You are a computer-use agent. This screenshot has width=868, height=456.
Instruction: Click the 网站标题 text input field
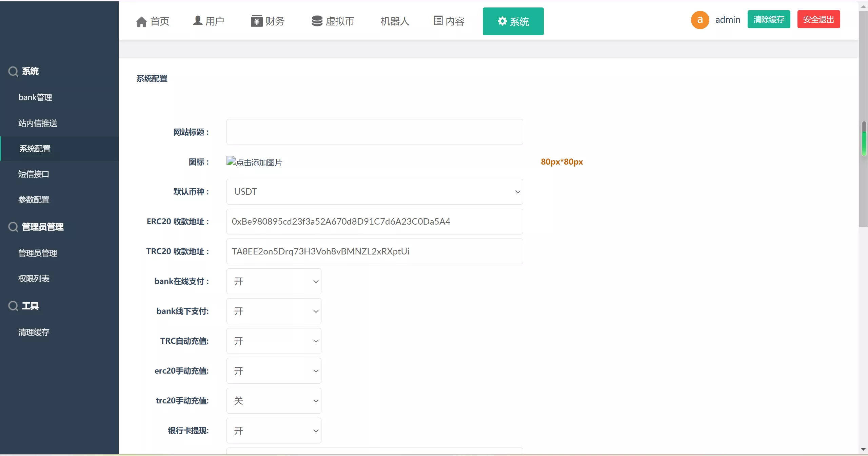click(x=374, y=132)
